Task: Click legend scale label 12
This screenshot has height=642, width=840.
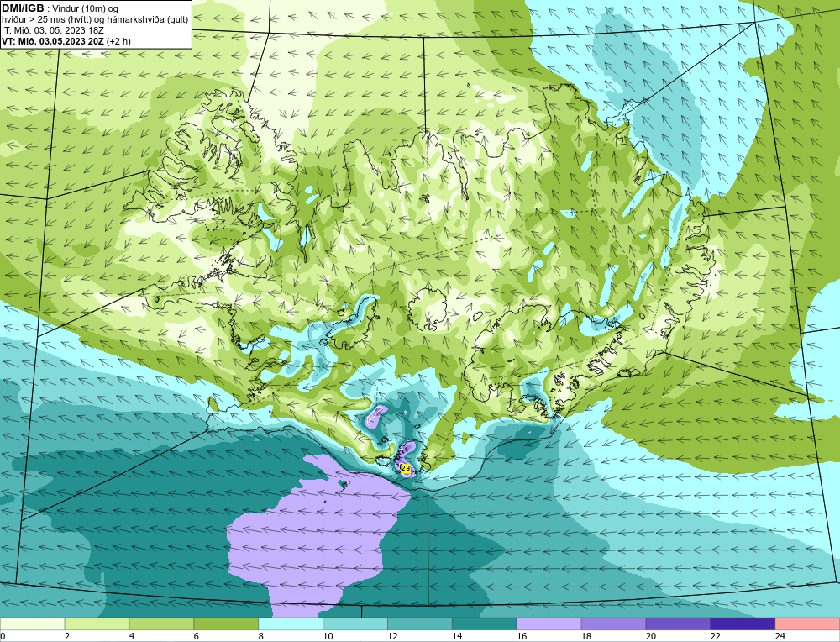Action: pyautogui.click(x=392, y=636)
